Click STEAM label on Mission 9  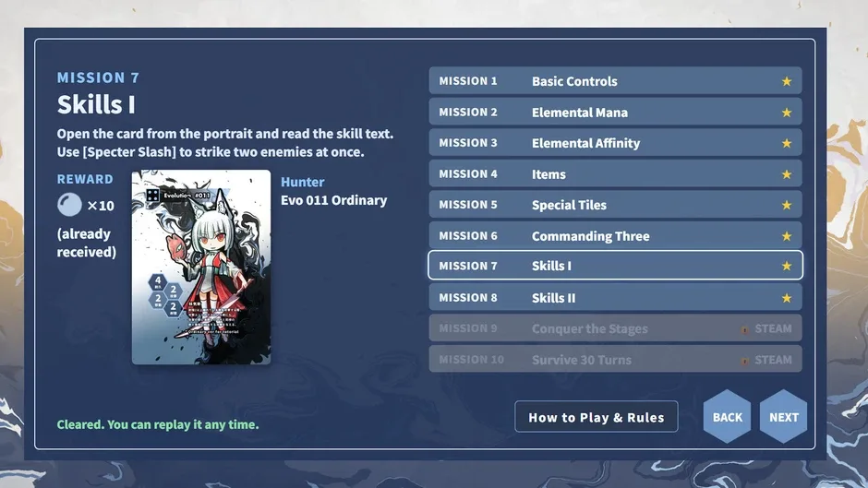coord(773,328)
